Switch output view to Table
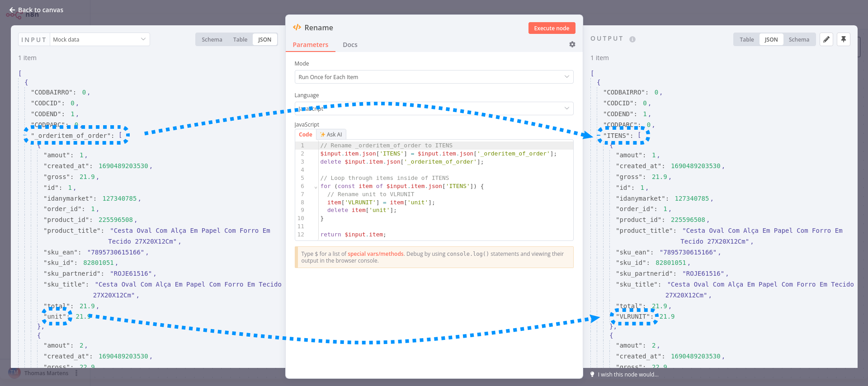 (x=746, y=40)
